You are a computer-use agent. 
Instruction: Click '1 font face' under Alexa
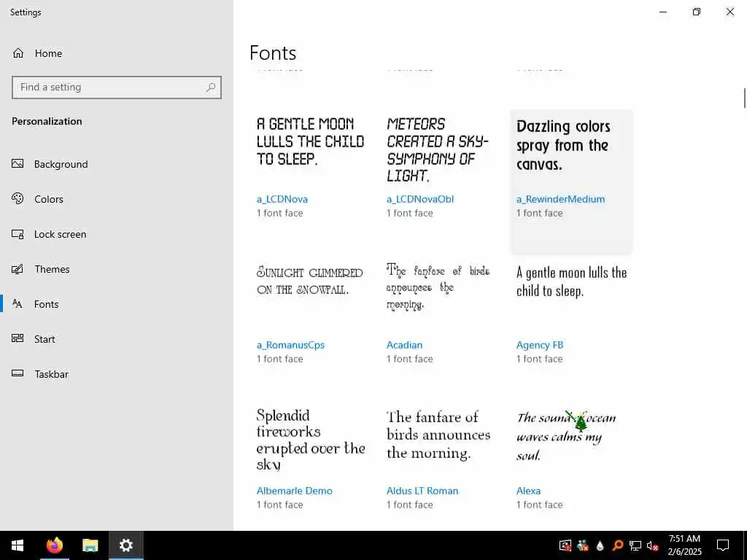539,505
